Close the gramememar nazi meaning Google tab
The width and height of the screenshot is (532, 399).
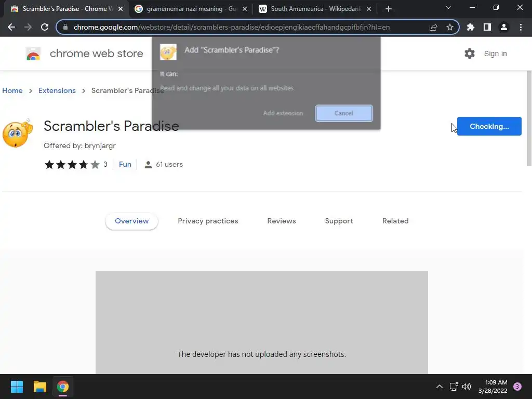click(x=245, y=9)
